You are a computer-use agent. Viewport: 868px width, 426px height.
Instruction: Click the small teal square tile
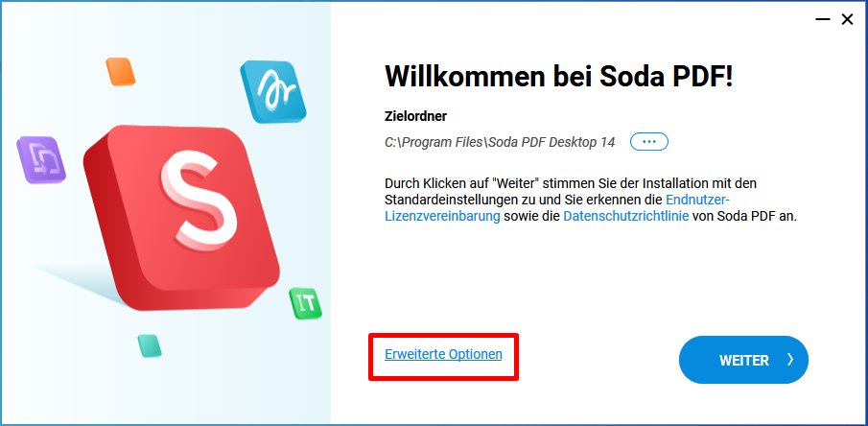(150, 345)
